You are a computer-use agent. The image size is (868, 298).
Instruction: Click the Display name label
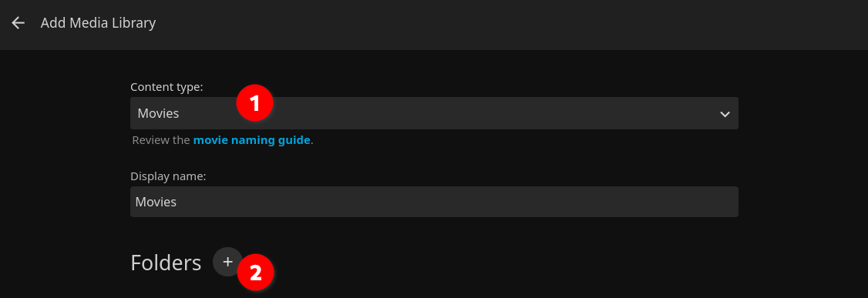point(168,176)
